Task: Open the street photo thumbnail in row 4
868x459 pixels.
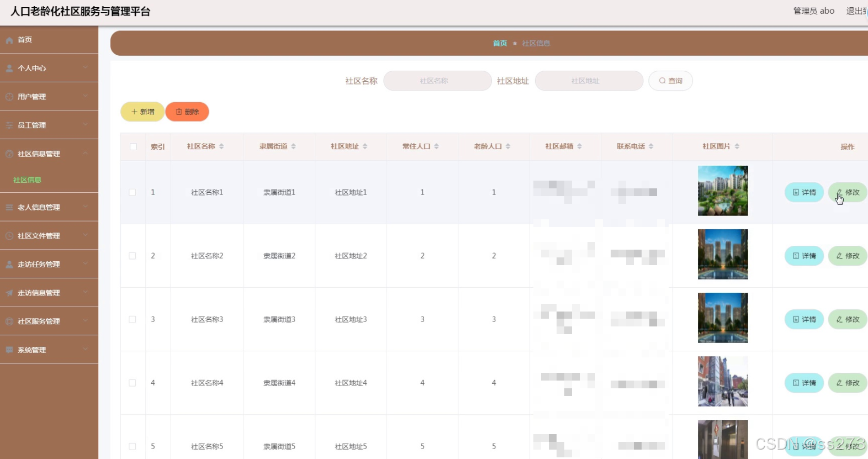Action: click(x=723, y=381)
